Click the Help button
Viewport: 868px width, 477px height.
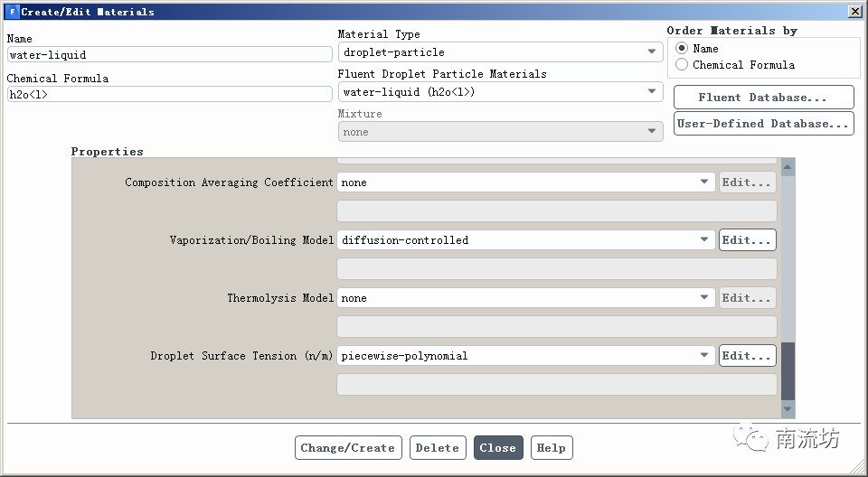coord(551,448)
